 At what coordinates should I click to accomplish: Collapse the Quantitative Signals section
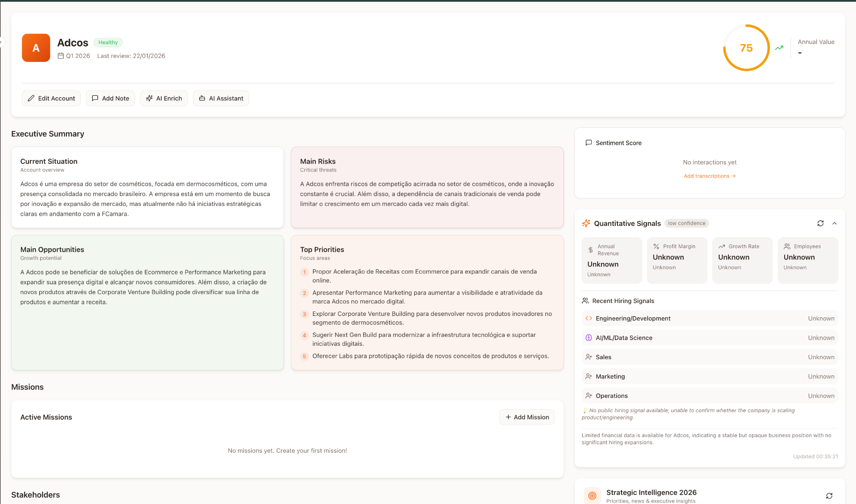(x=835, y=223)
